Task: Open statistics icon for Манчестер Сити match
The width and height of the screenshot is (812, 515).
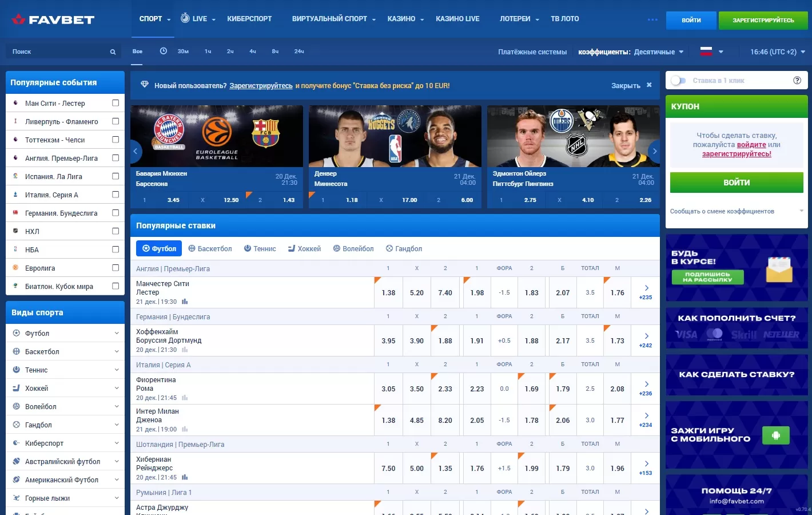Action: click(x=185, y=302)
